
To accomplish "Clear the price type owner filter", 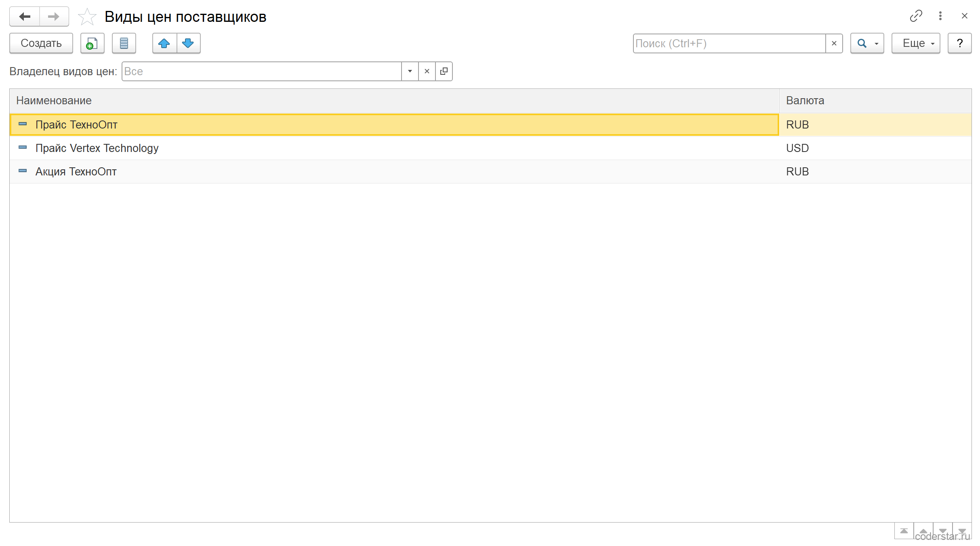I will (427, 71).
